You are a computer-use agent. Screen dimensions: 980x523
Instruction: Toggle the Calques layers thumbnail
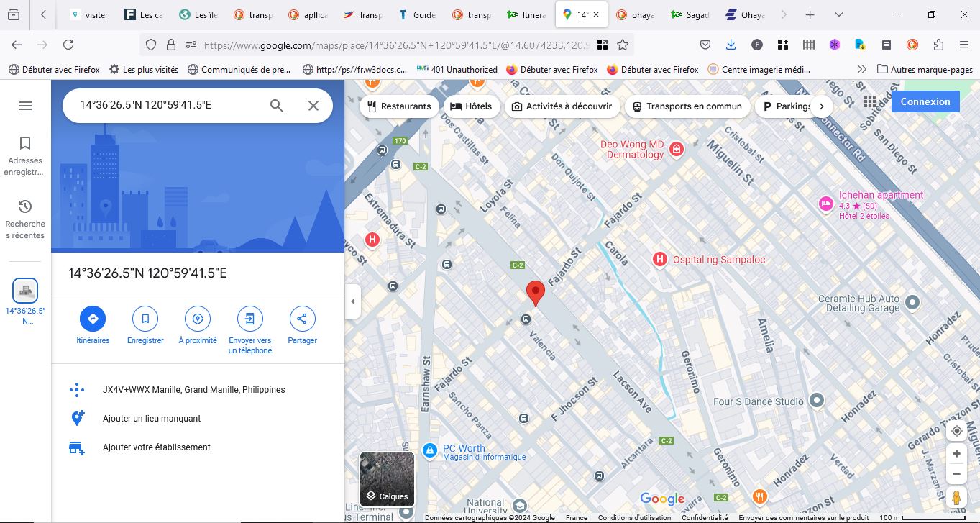coord(387,479)
